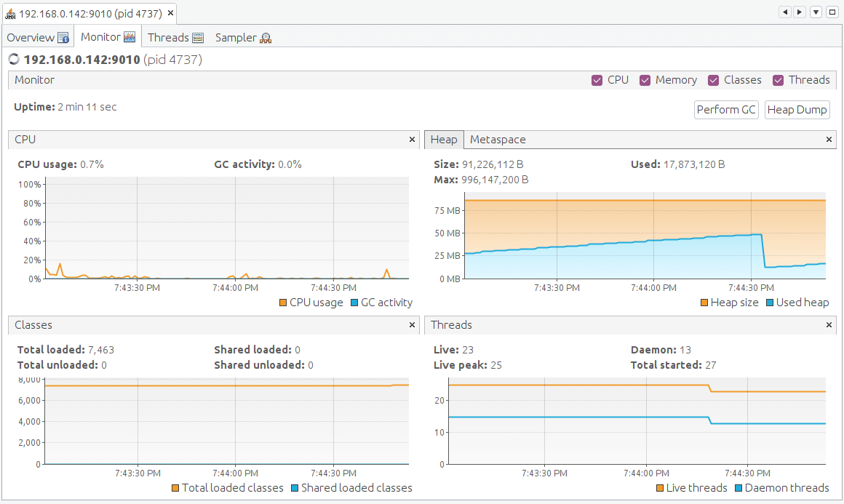Viewport: 844px width, 504px height.
Task: Open the document list dropdown arrow
Action: click(x=816, y=12)
